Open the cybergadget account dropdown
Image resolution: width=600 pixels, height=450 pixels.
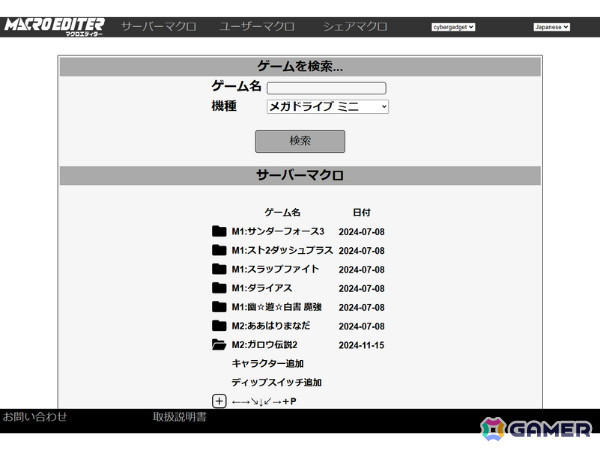(x=453, y=27)
